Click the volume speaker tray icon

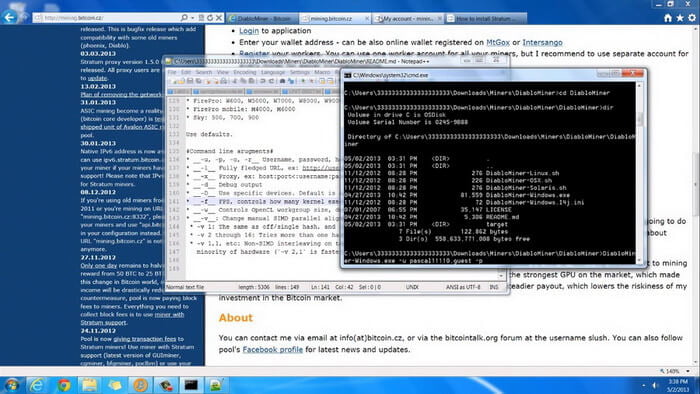pos(654,385)
